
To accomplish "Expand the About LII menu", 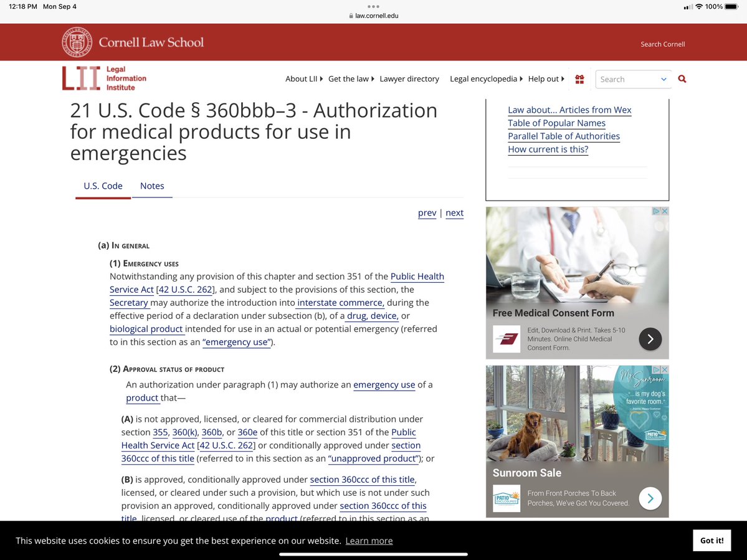I will point(304,79).
